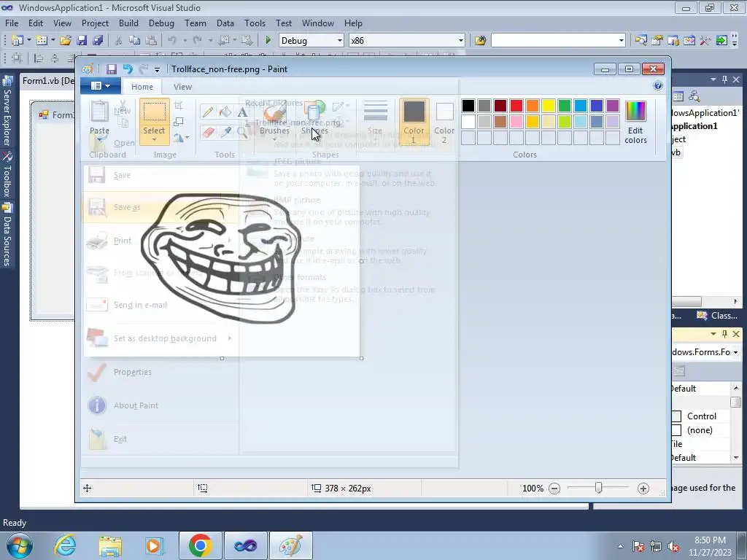Screen dimensions: 747x560
Task: Click the Crop icon in Image group
Action: 179,106
